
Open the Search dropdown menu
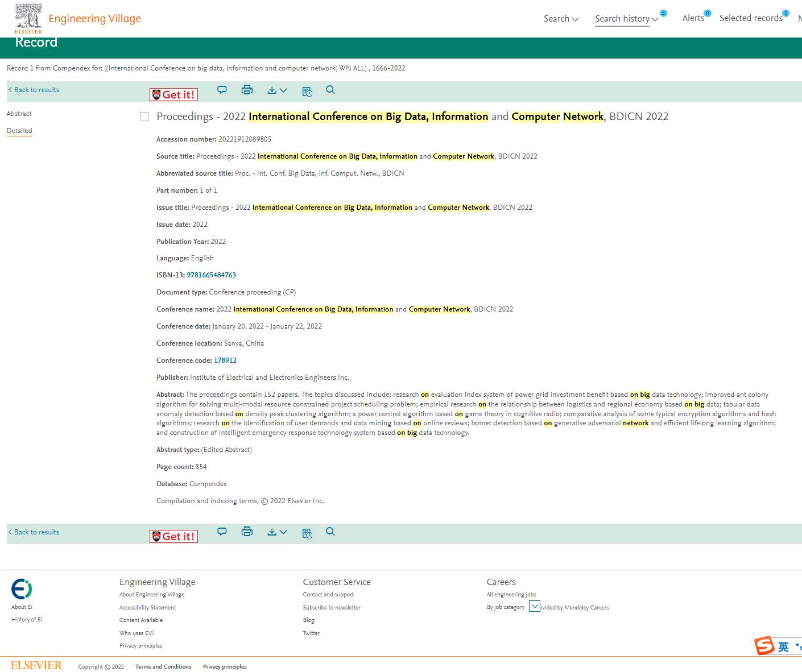(x=561, y=19)
